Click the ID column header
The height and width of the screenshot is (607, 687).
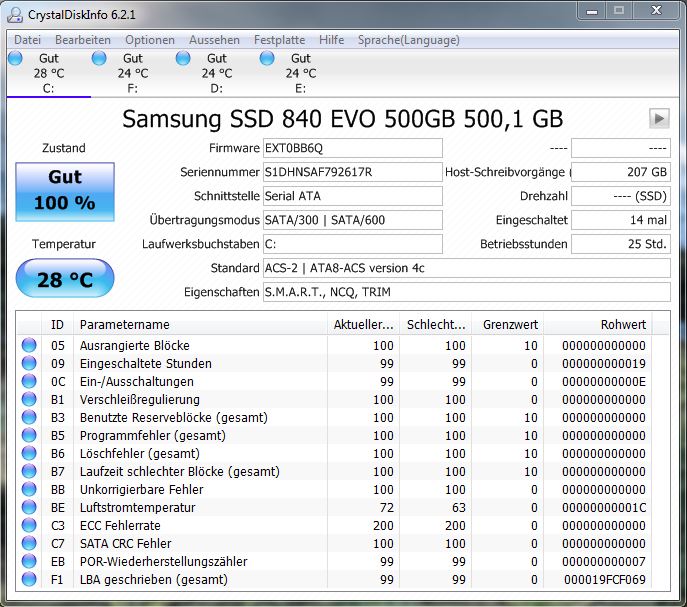pos(57,324)
